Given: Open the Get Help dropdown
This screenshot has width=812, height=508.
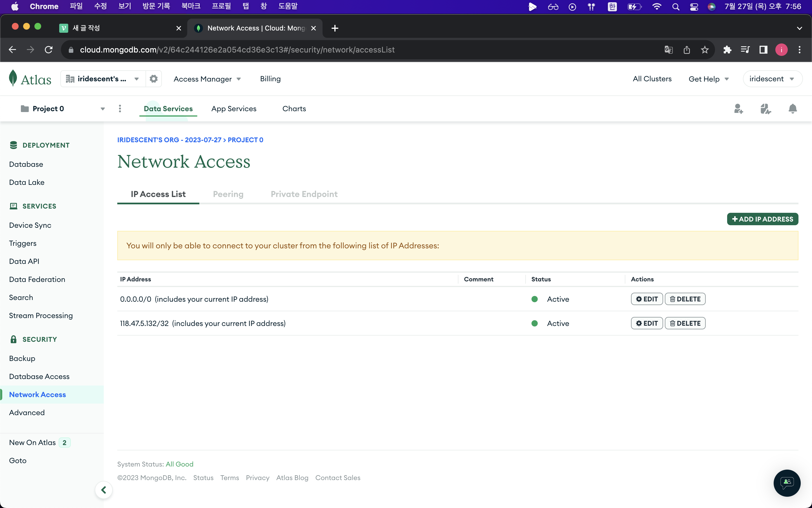Looking at the screenshot, I should [x=709, y=79].
